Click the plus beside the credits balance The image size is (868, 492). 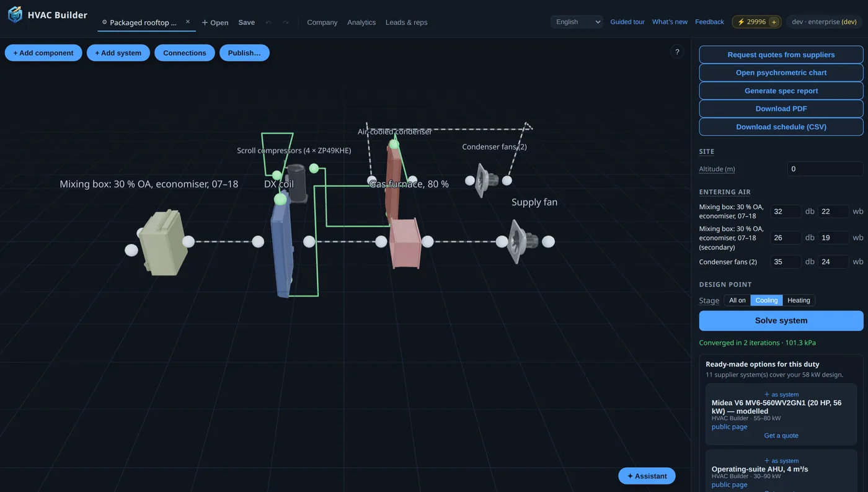(773, 22)
